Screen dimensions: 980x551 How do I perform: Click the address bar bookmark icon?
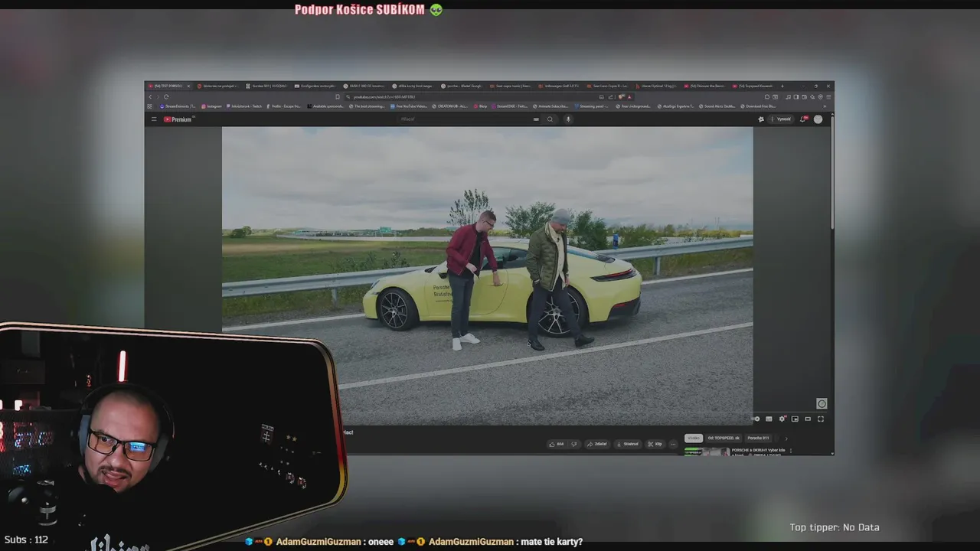[338, 96]
